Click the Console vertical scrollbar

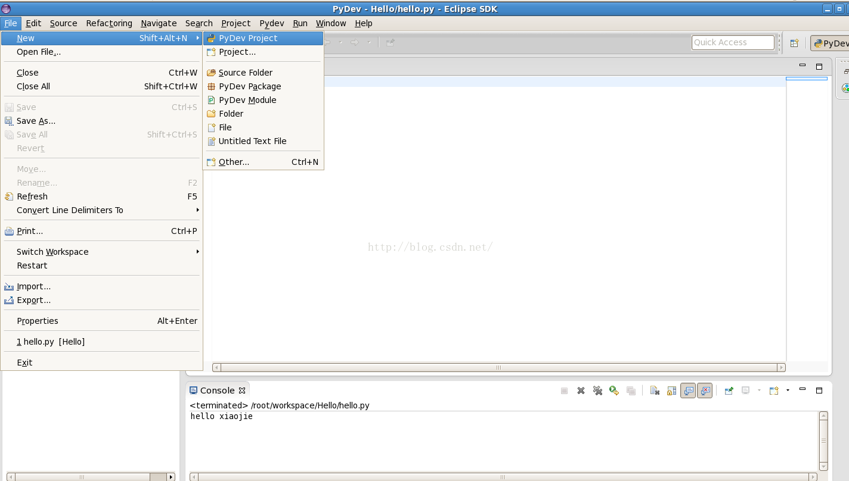coord(824,441)
